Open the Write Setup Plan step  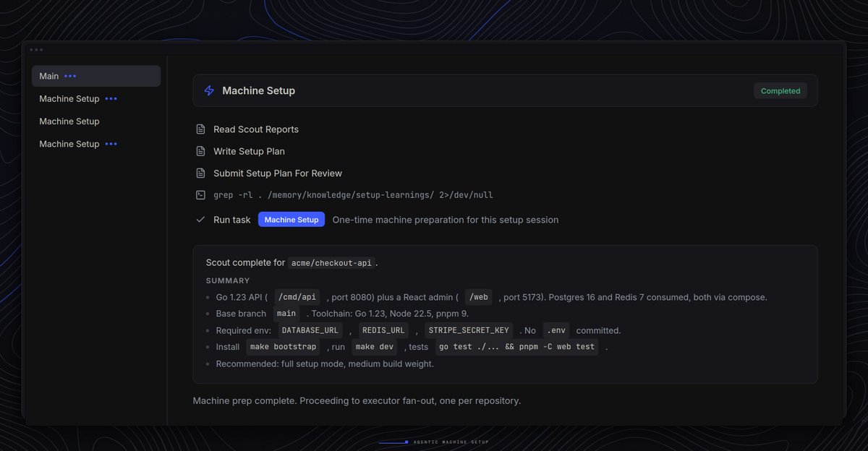coord(249,151)
